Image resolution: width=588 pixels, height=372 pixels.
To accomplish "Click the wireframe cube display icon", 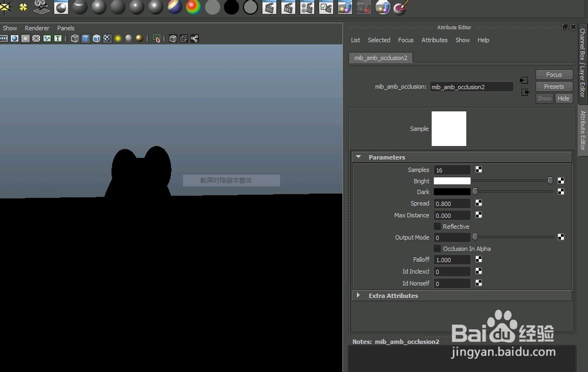I will click(x=75, y=39).
